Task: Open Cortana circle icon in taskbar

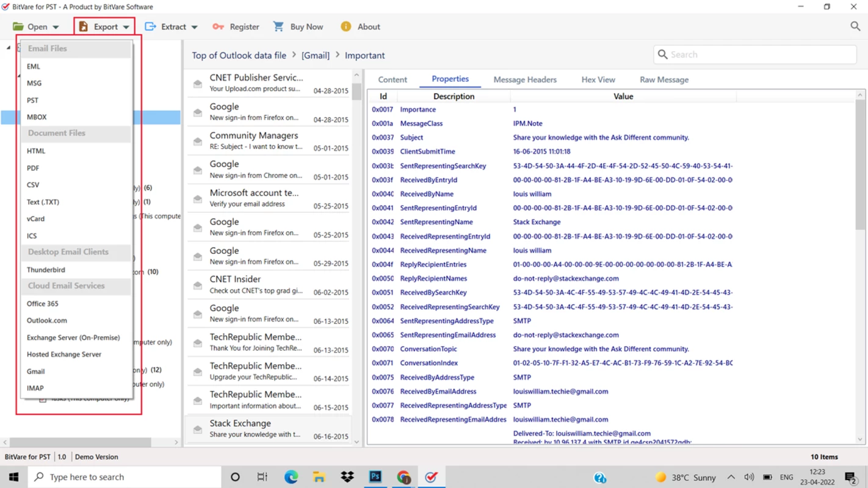Action: (x=235, y=477)
